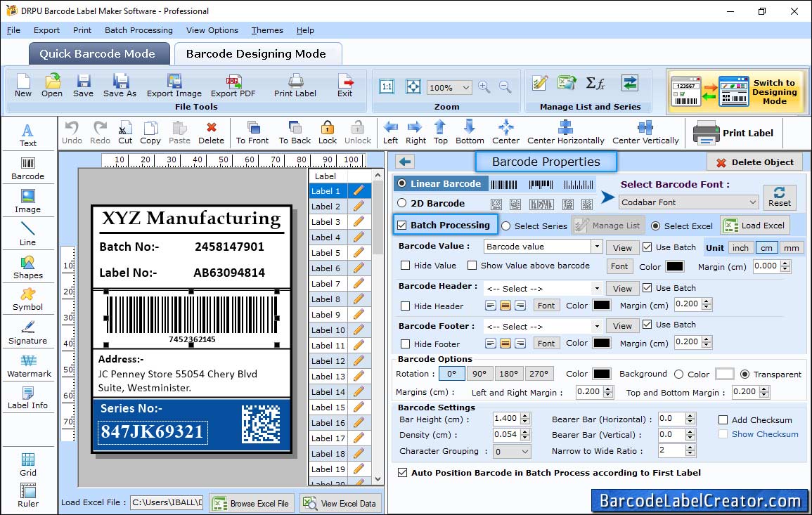This screenshot has height=515, width=812.
Task: Open the Shapes tool
Action: click(x=28, y=268)
